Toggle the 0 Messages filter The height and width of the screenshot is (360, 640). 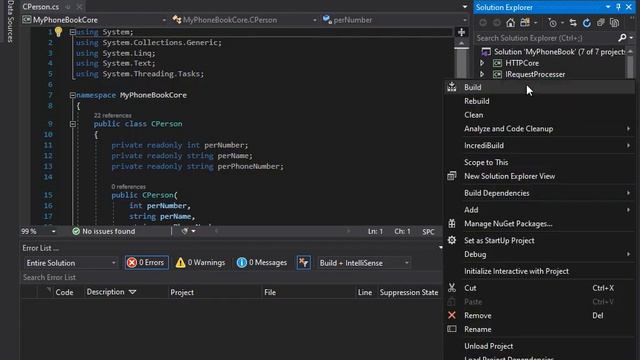point(262,263)
